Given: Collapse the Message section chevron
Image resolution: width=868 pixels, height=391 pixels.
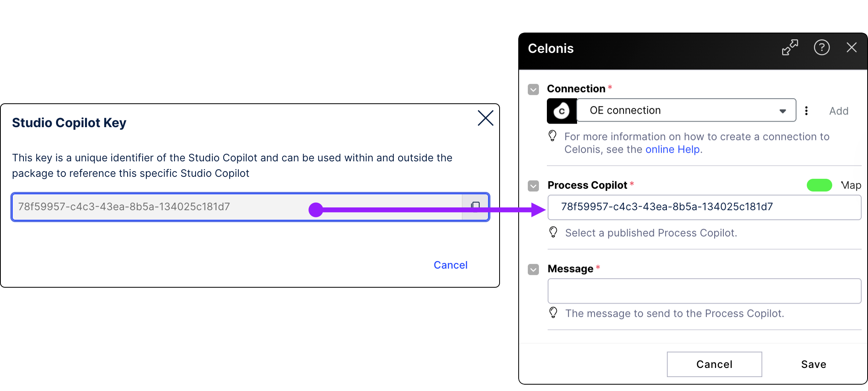Looking at the screenshot, I should (533, 269).
